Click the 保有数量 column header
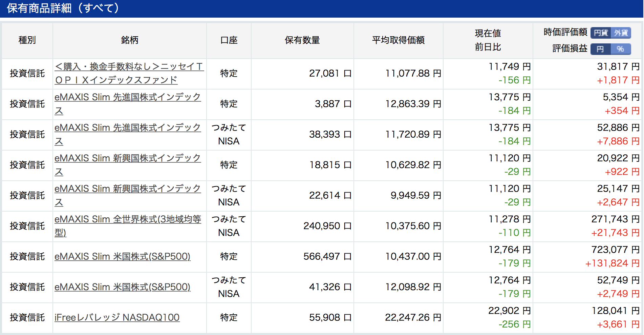 (x=302, y=40)
